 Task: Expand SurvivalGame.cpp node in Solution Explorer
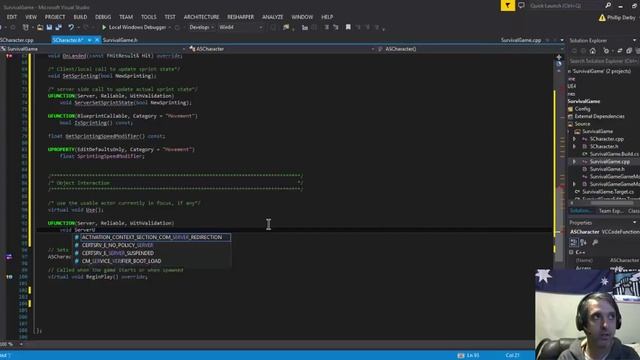574,162
